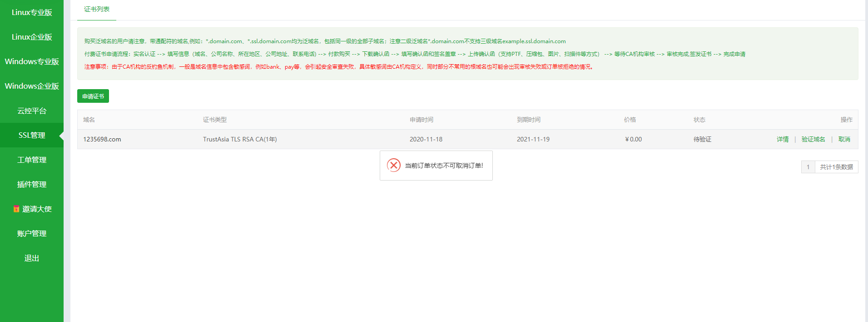868x322 pixels.
Task: Click the 域名 column header
Action: pyautogui.click(x=89, y=120)
